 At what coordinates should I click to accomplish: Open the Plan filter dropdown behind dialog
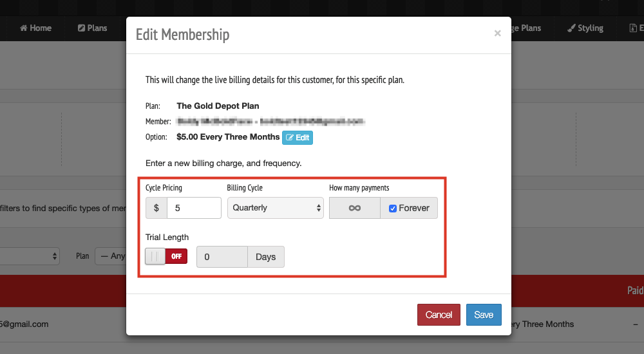111,256
